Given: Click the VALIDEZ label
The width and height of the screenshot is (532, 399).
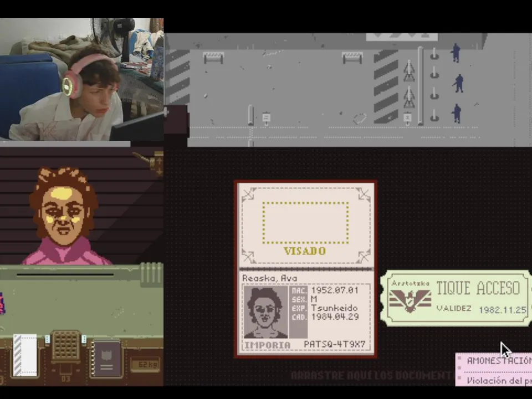Looking at the screenshot, I should (x=454, y=309).
